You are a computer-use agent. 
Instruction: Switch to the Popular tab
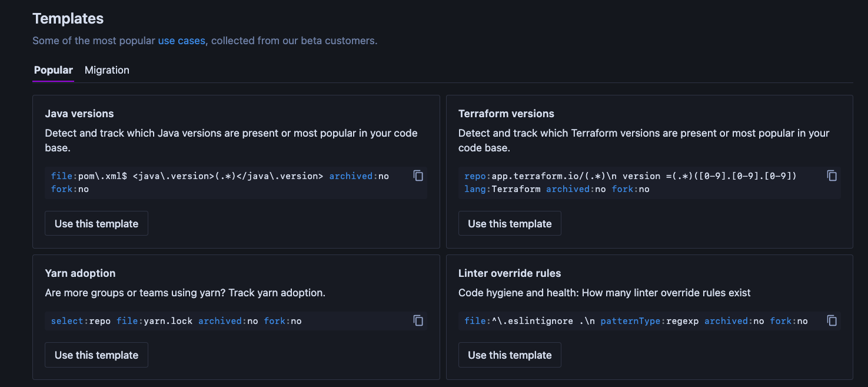54,70
